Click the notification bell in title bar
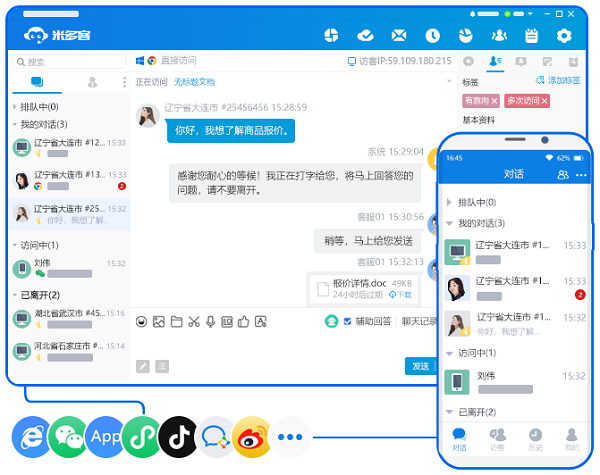Screen dimensions: 600x475 (x=473, y=14)
